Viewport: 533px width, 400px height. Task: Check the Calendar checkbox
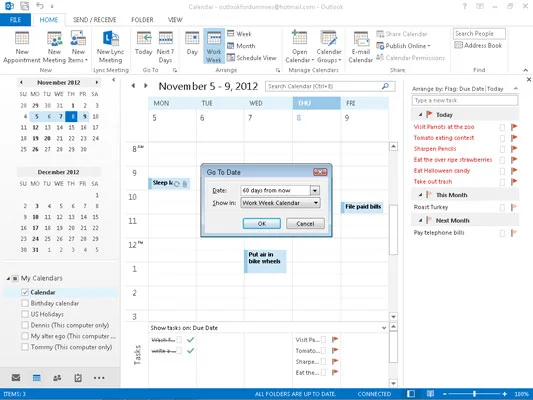coord(25,292)
